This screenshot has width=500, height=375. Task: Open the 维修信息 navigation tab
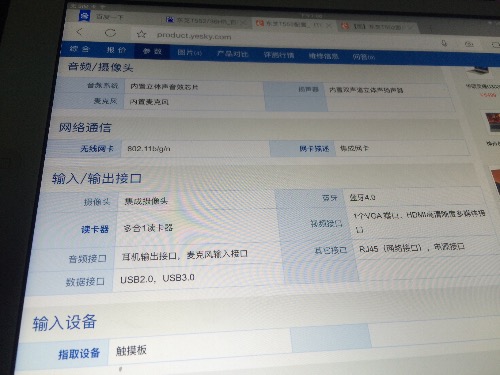click(324, 56)
